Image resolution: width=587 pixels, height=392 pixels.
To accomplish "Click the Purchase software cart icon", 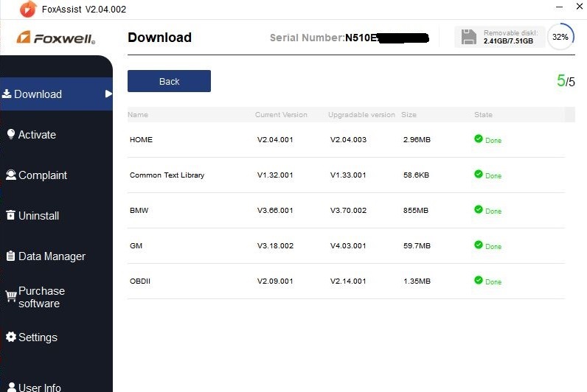I will click(x=11, y=297).
